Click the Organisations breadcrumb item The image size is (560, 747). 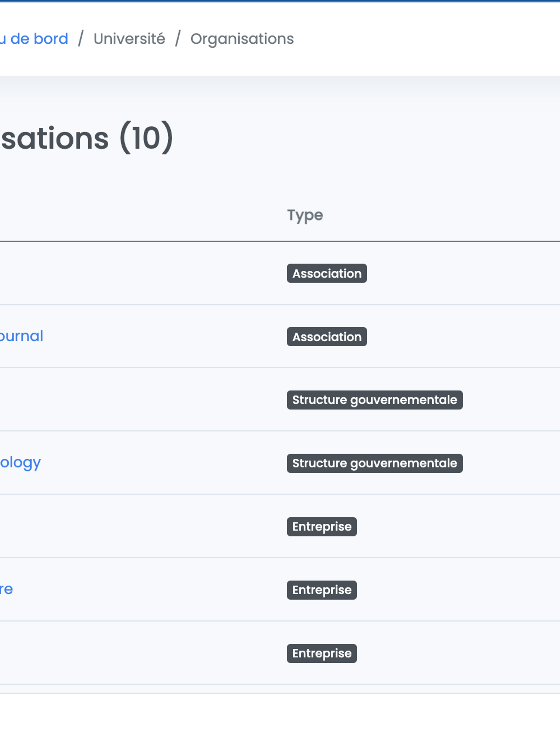point(242,39)
